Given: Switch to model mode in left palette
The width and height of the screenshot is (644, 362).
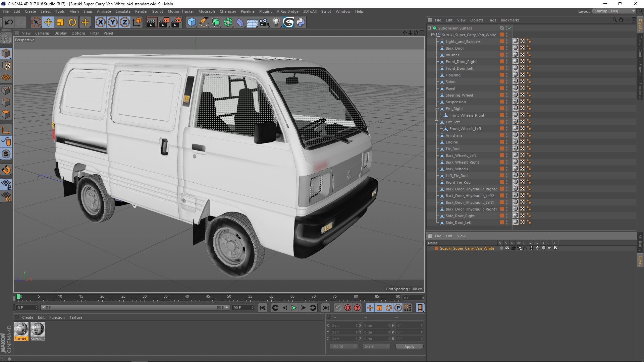Looking at the screenshot, I should [x=6, y=54].
